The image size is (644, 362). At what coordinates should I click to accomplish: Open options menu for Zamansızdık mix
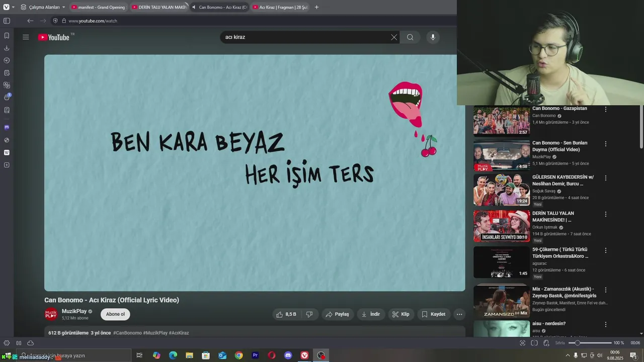606,290
